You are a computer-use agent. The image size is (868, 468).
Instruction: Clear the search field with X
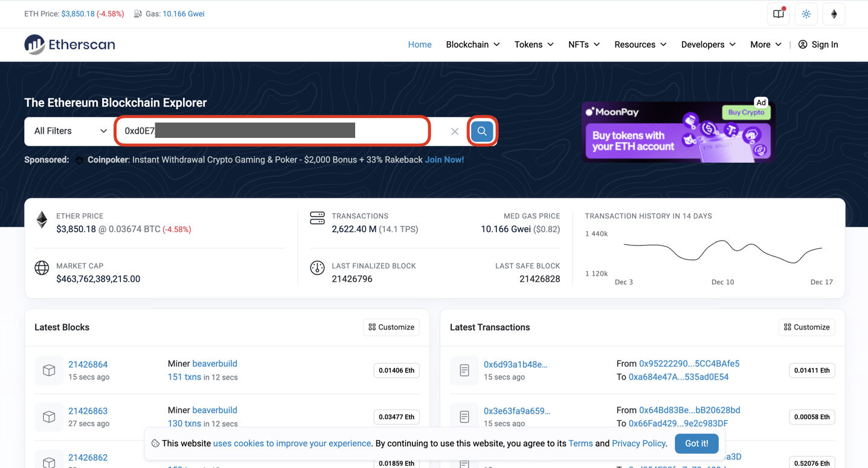455,131
